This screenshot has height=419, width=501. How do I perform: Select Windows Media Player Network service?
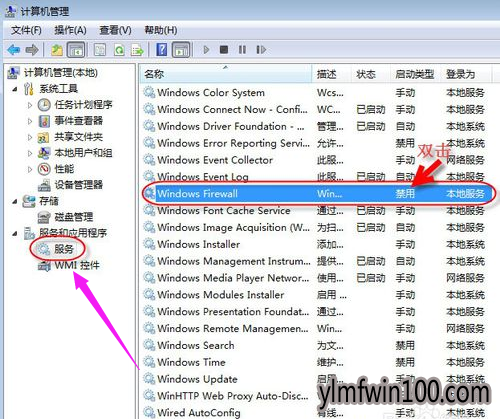point(233,278)
